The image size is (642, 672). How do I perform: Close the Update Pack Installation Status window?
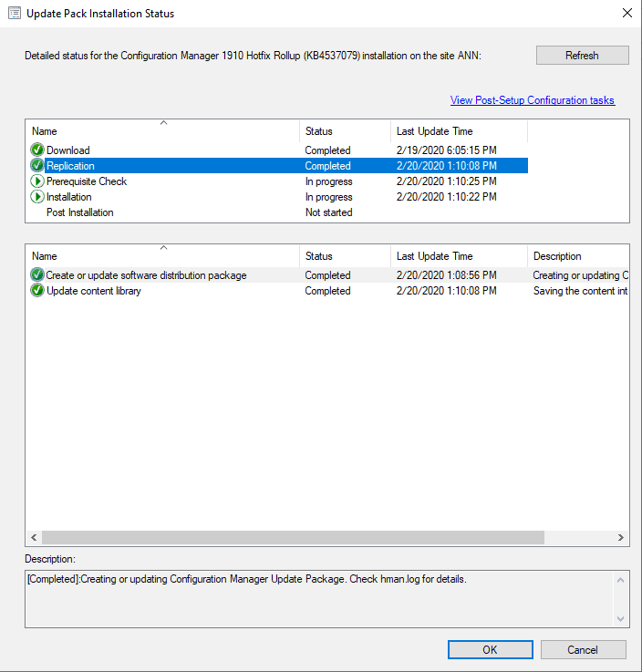click(x=627, y=14)
